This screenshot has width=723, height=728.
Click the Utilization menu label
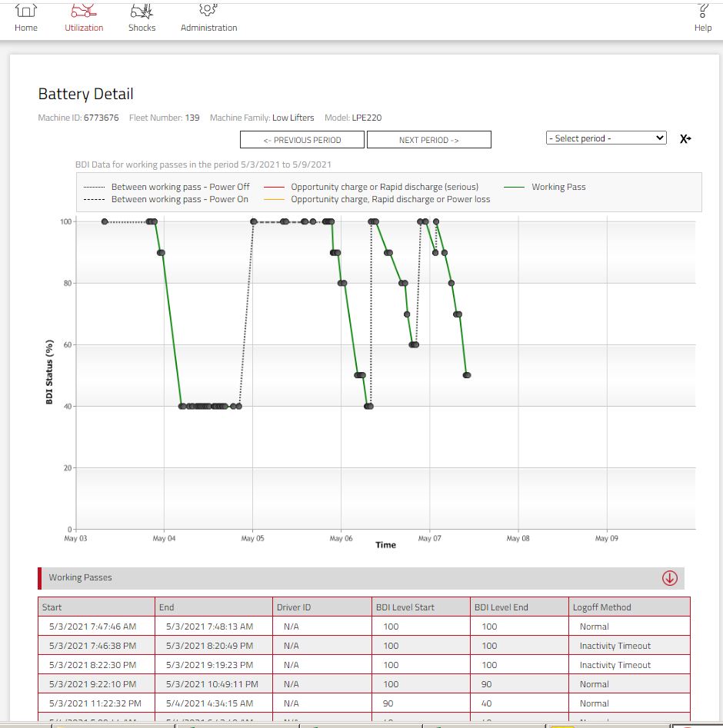click(x=84, y=28)
